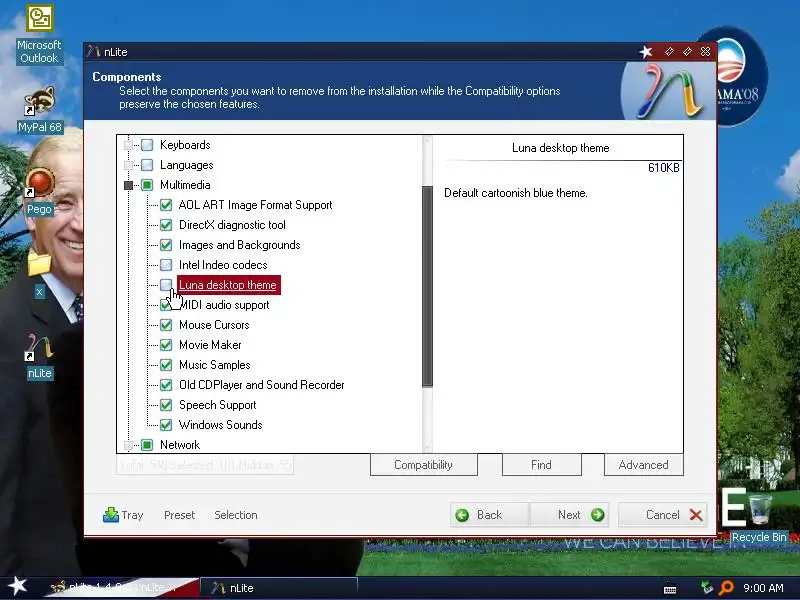This screenshot has height=600, width=800.
Task: Open the Selection menu
Action: click(x=236, y=515)
